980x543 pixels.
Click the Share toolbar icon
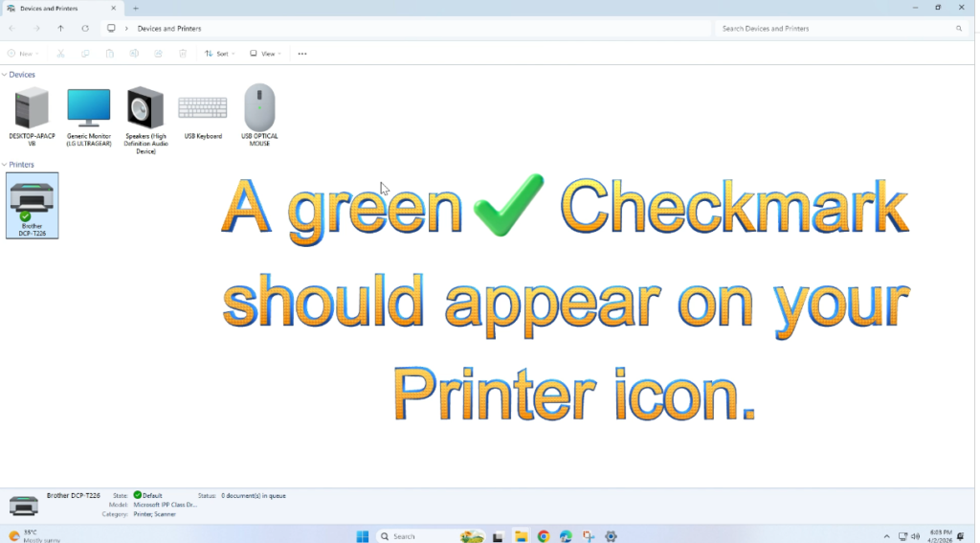[x=158, y=54]
